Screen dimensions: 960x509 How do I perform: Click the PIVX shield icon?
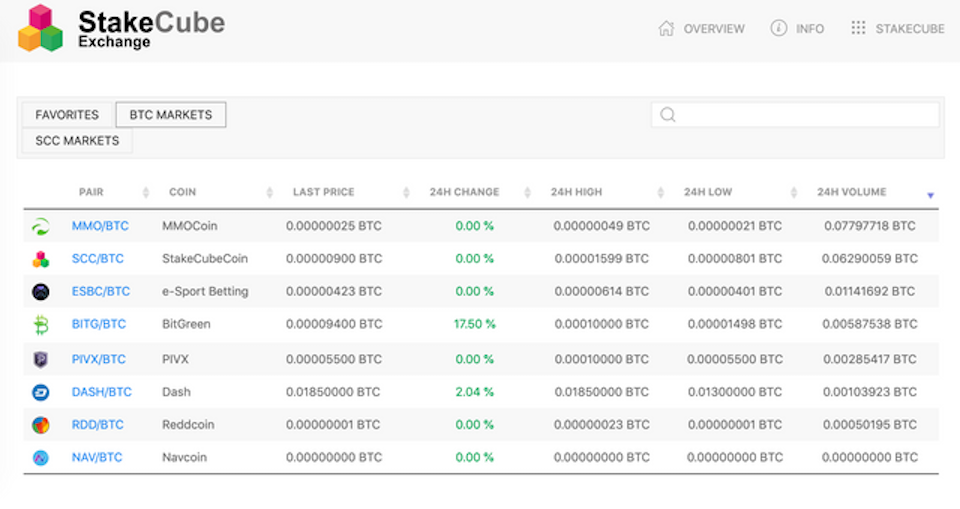[40, 360]
